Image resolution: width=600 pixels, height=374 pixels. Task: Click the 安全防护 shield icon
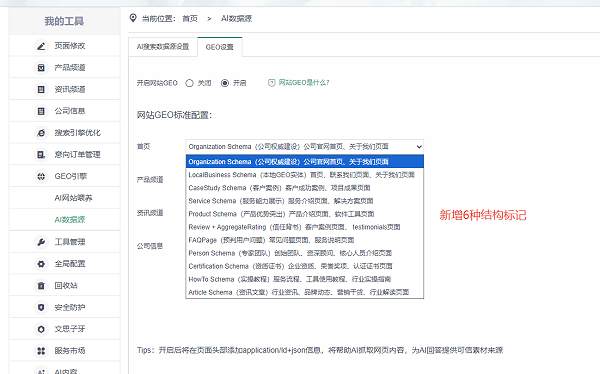(41, 307)
